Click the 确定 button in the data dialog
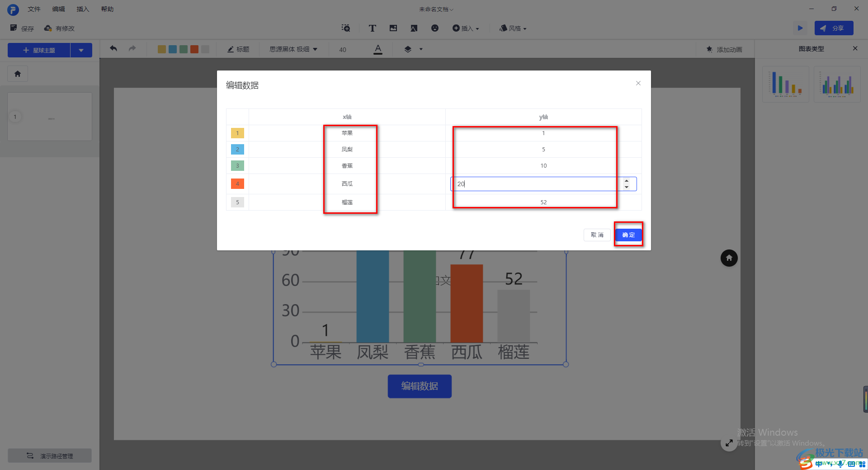 click(628, 235)
